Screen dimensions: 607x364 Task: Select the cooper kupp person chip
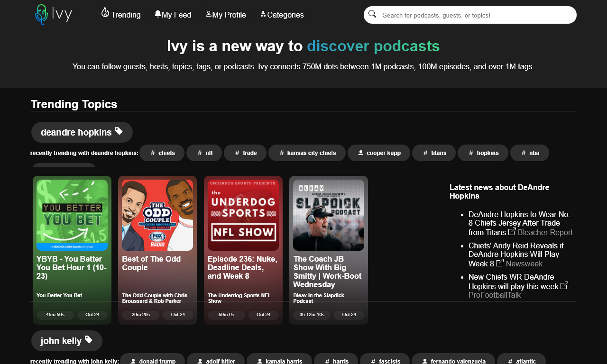pos(378,153)
